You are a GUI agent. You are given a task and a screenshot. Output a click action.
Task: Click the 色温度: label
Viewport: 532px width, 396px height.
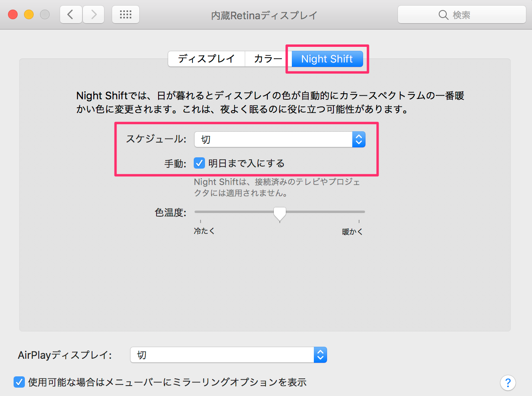[x=171, y=213]
